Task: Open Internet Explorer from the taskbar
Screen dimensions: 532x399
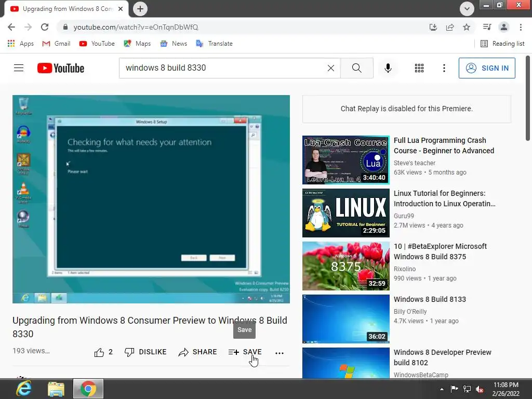Action: coord(24,389)
